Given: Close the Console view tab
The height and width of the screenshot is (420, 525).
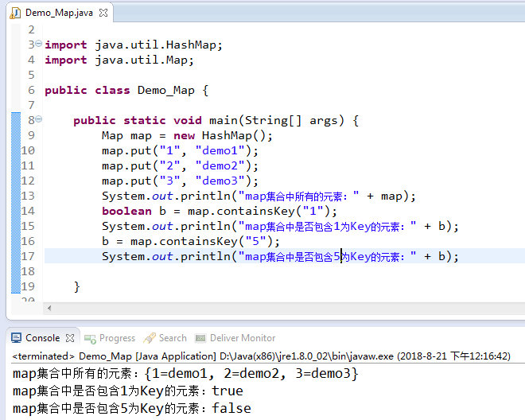Looking at the screenshot, I should point(70,338).
